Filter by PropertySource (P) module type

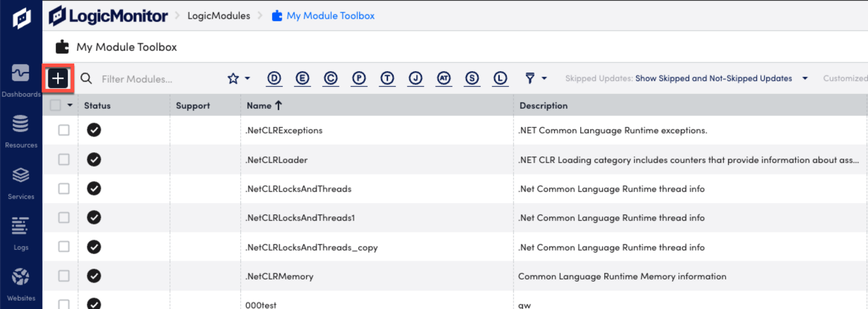359,78
